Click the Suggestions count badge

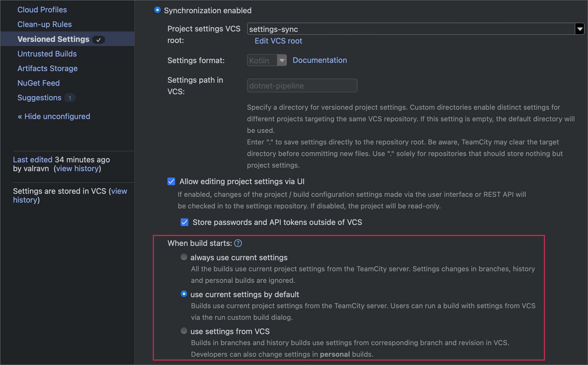(70, 98)
